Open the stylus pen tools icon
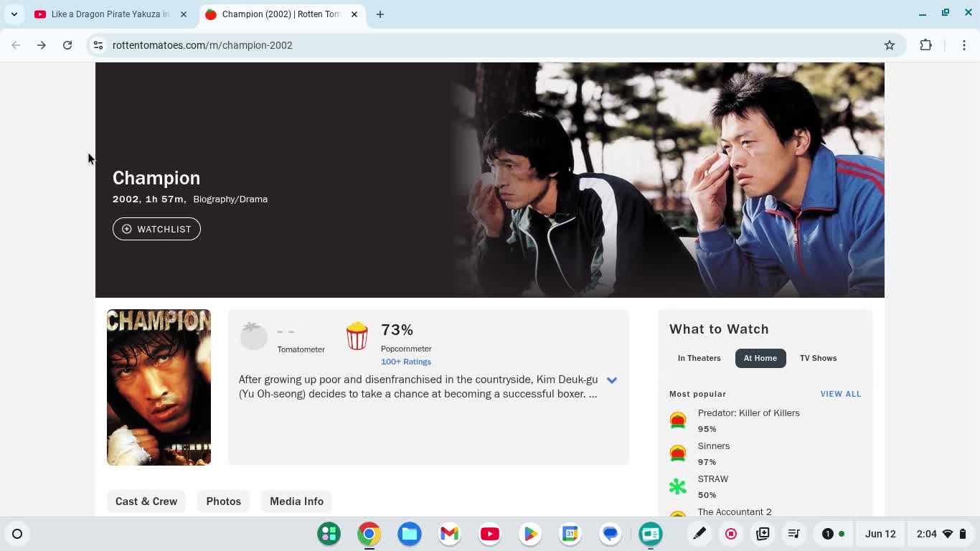 coord(699,534)
